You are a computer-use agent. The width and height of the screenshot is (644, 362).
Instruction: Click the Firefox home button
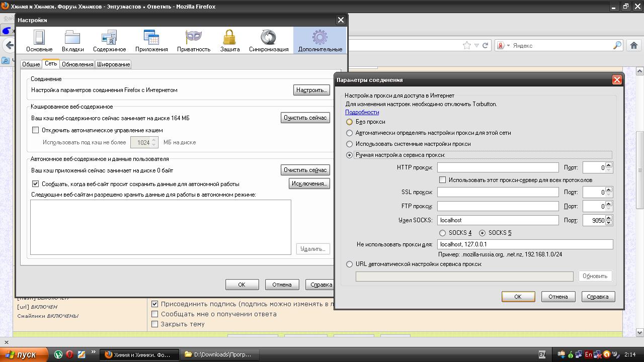(x=633, y=45)
